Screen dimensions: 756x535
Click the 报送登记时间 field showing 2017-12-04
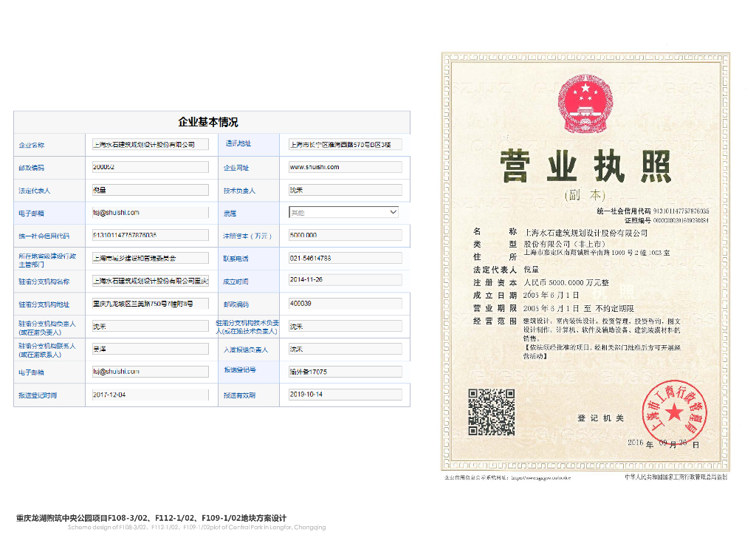tap(151, 395)
